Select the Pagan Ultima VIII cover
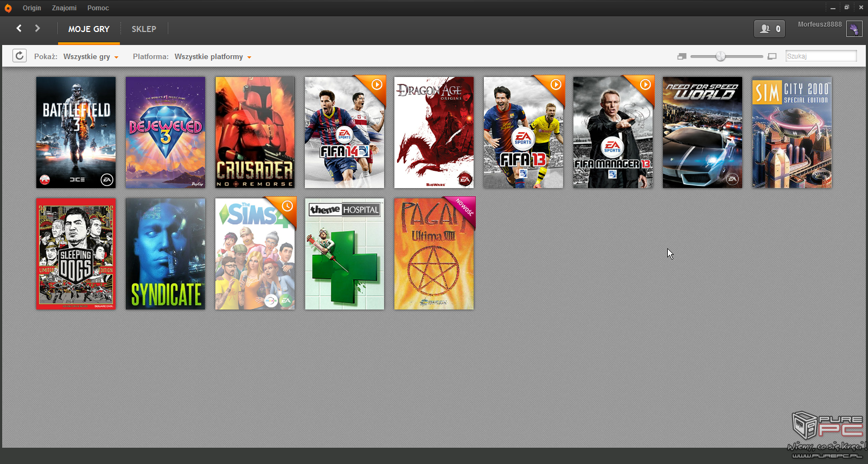Screen dimensions: 868x464 click(x=434, y=254)
